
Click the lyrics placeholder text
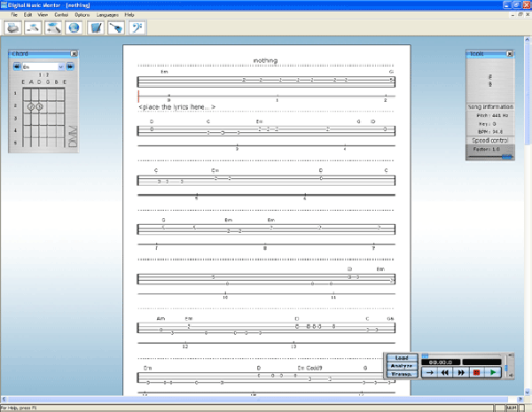point(177,107)
